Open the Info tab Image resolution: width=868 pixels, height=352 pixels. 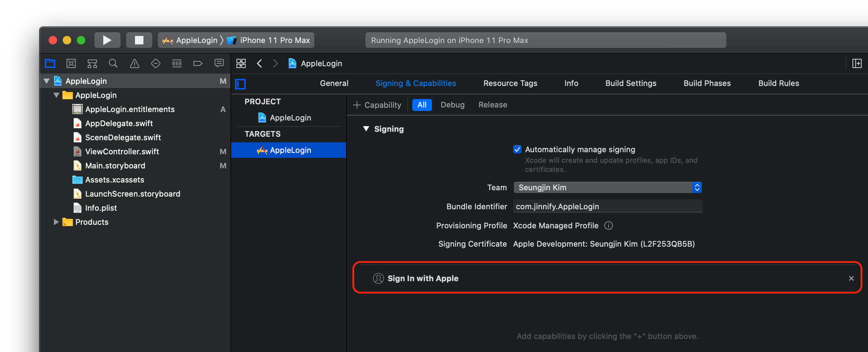tap(571, 83)
